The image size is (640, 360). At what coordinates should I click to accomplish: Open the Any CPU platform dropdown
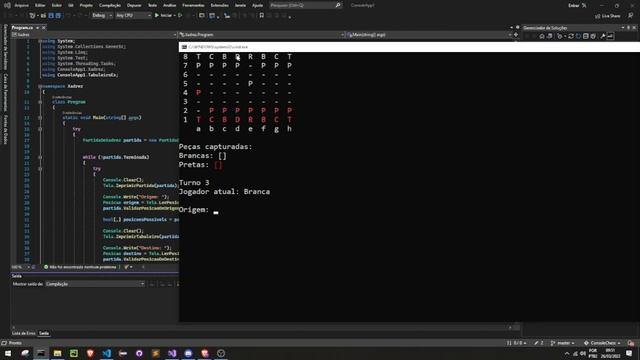[x=133, y=16]
